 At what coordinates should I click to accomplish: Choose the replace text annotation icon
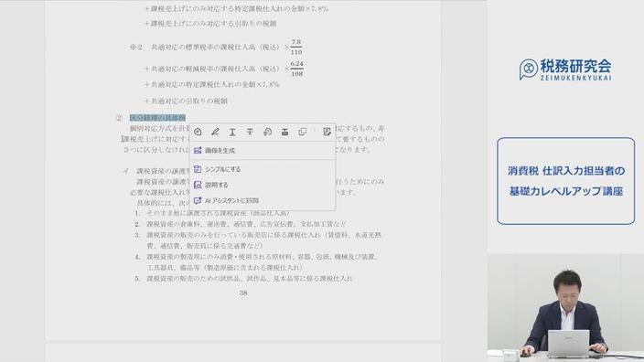(267, 132)
